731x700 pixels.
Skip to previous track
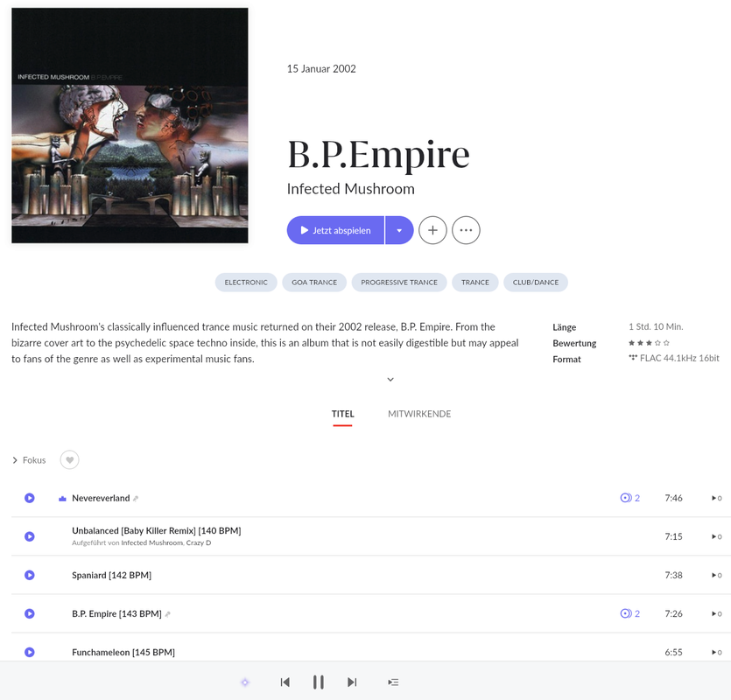(285, 682)
